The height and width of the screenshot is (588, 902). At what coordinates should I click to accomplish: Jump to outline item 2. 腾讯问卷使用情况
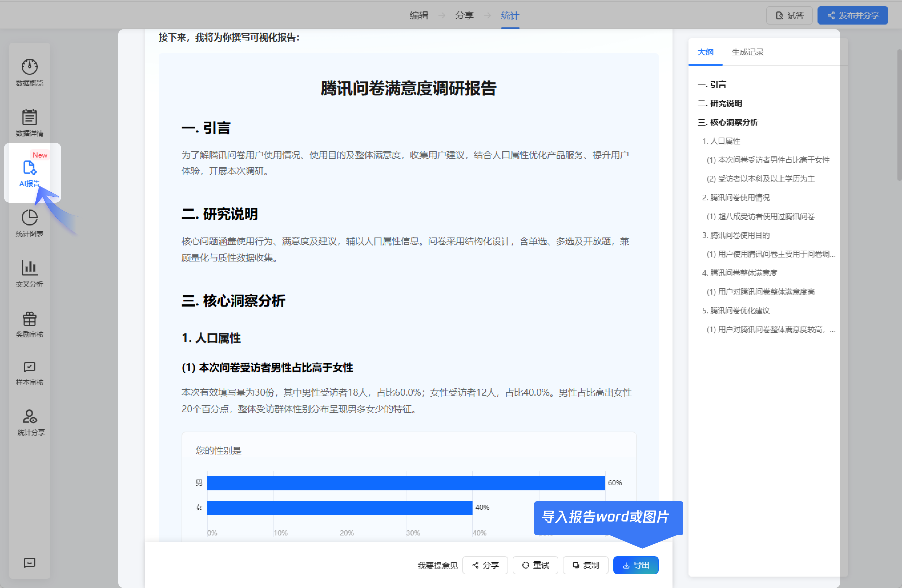[736, 198]
